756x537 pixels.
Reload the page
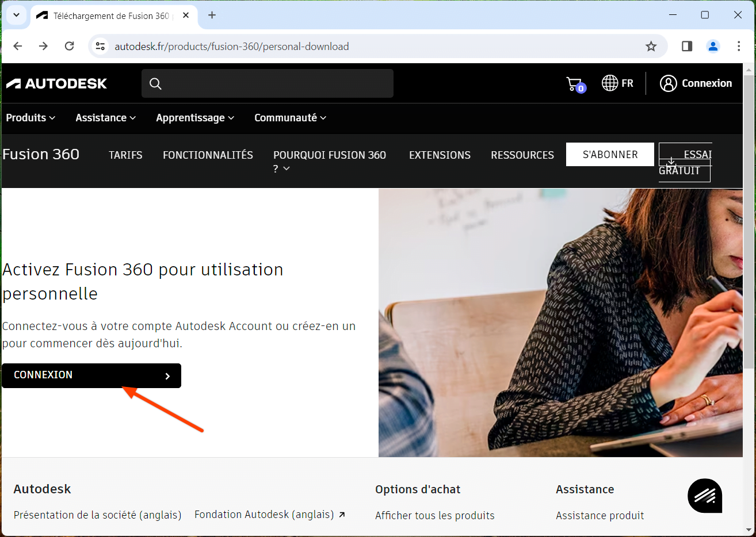(70, 47)
